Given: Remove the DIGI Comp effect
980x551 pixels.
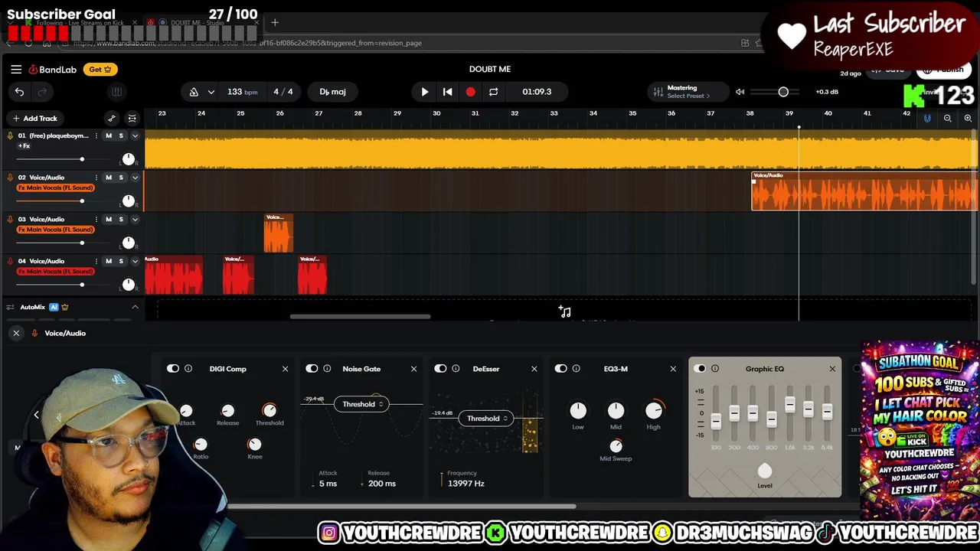Looking at the screenshot, I should tap(285, 369).
